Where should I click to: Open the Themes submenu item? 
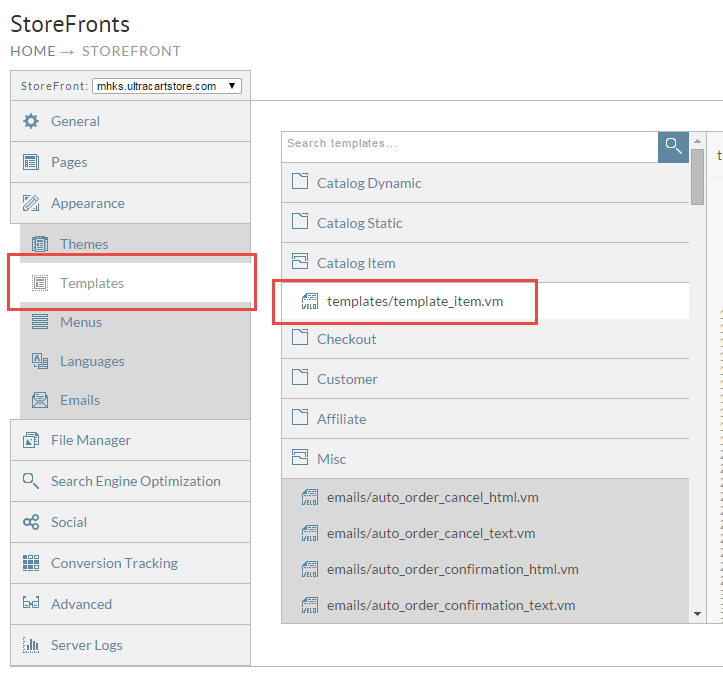[135, 243]
